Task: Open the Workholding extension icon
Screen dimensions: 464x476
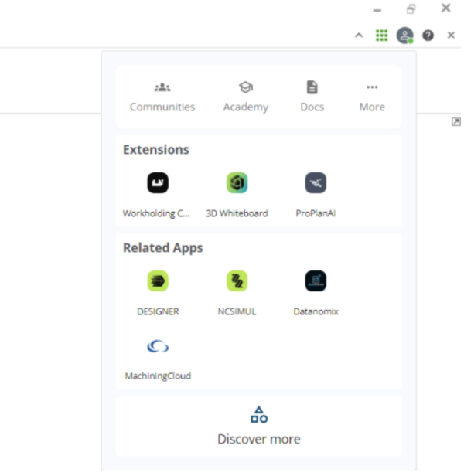Action: click(158, 183)
